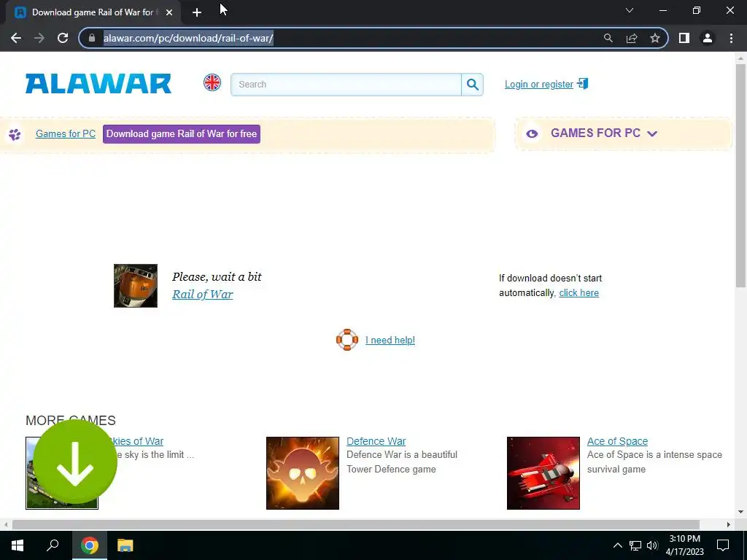Click Download game Rail of War for free

click(x=182, y=134)
